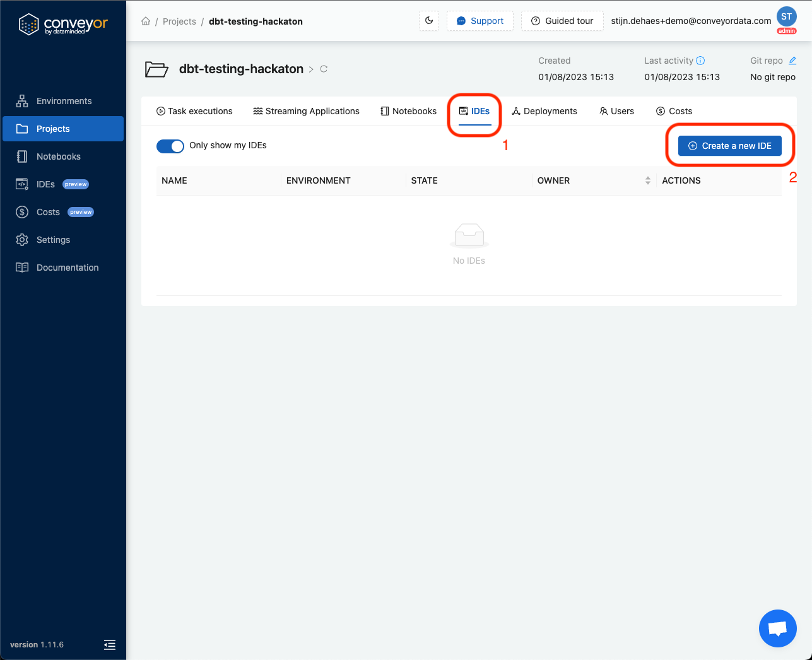Click Create a new IDE button
This screenshot has width=812, height=660.
pos(729,146)
